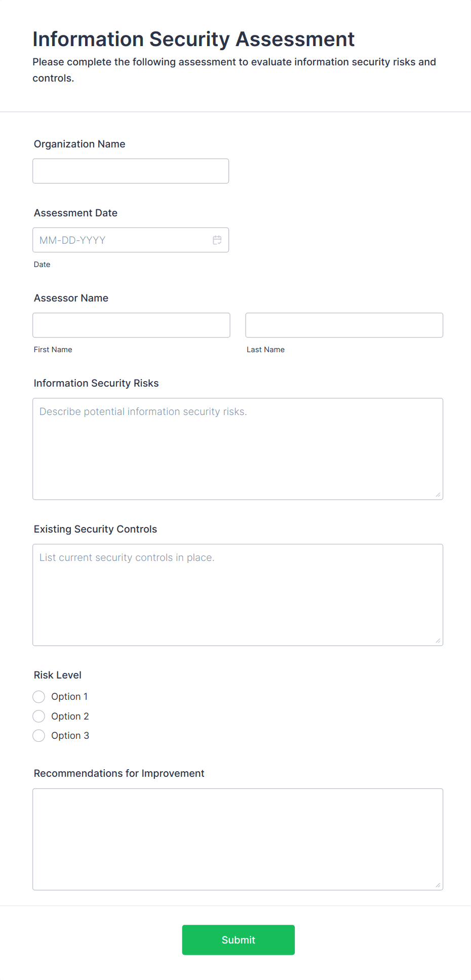This screenshot has width=471, height=980.
Task: Focus the current security controls textarea
Action: pos(238,595)
